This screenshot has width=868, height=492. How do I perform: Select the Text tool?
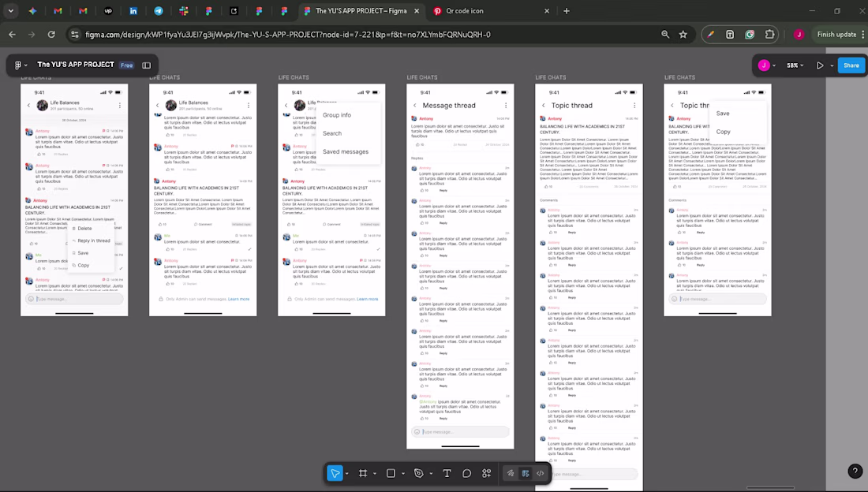pyautogui.click(x=447, y=473)
